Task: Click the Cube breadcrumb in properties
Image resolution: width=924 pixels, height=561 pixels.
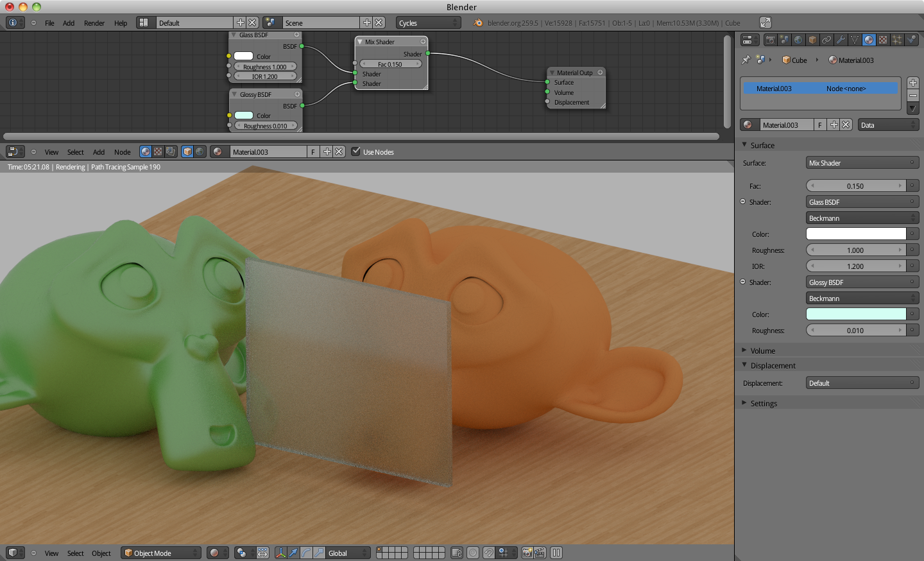Action: pos(794,60)
